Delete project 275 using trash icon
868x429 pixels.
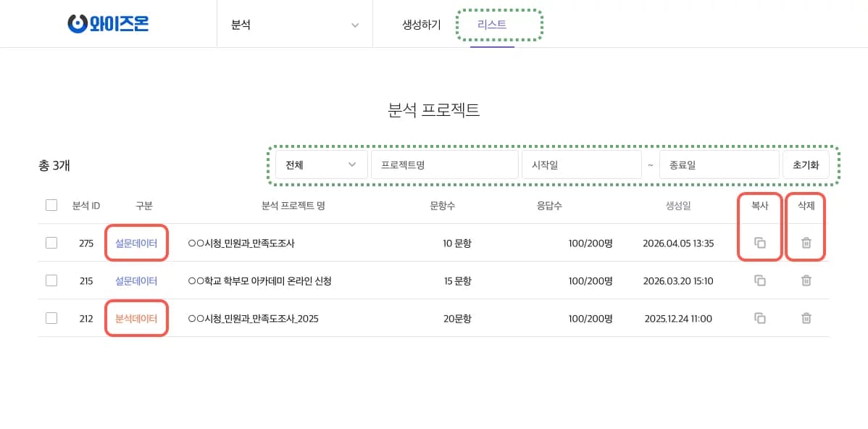click(x=806, y=243)
